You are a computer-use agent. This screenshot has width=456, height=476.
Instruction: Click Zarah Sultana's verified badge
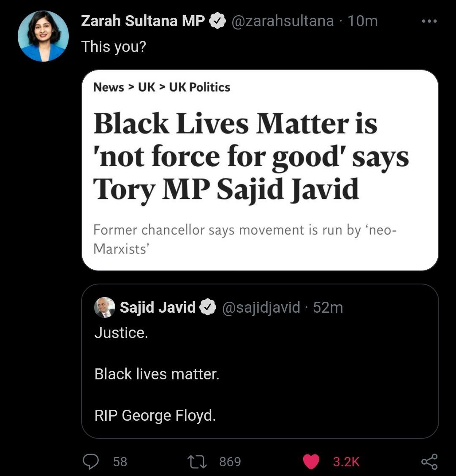217,21
